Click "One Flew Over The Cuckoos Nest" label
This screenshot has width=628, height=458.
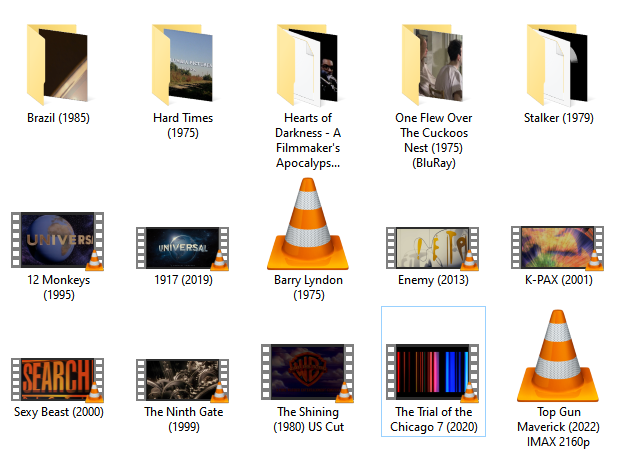434,141
